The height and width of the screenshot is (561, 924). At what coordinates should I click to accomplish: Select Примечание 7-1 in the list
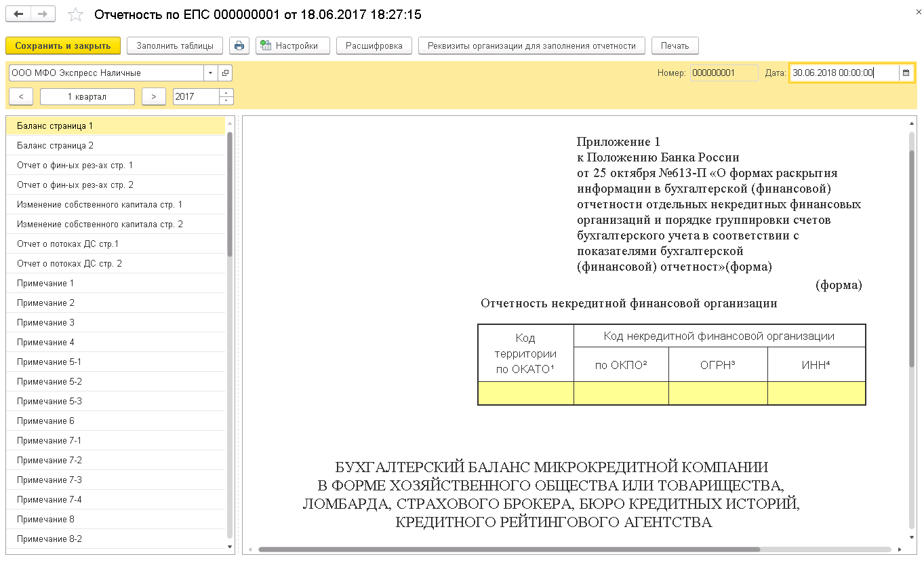pos(115,440)
